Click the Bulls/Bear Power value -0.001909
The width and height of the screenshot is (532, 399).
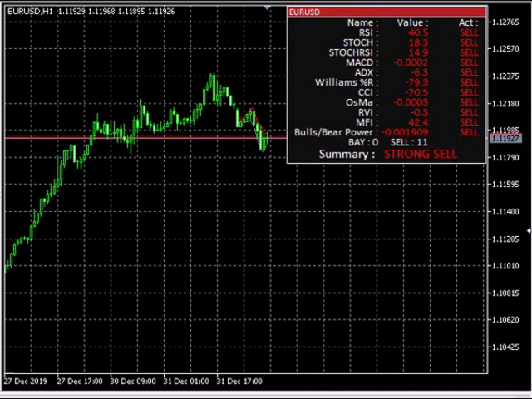(x=405, y=132)
